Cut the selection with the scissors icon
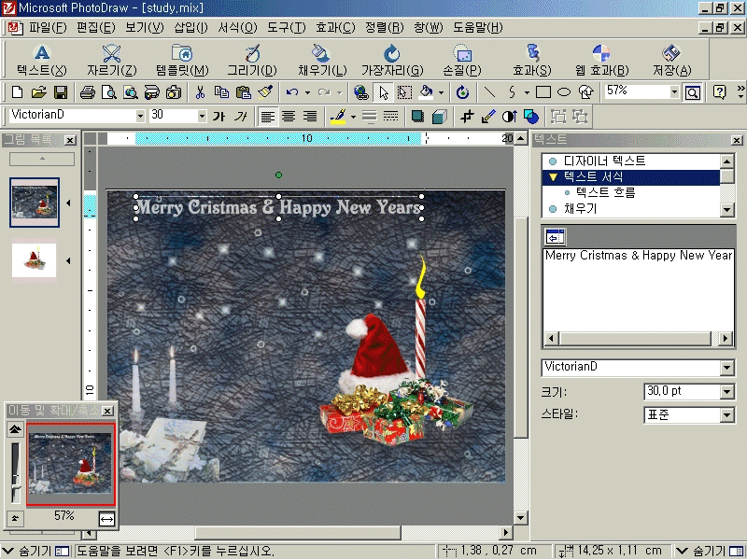Viewport: 747px width, 560px height. point(200,91)
